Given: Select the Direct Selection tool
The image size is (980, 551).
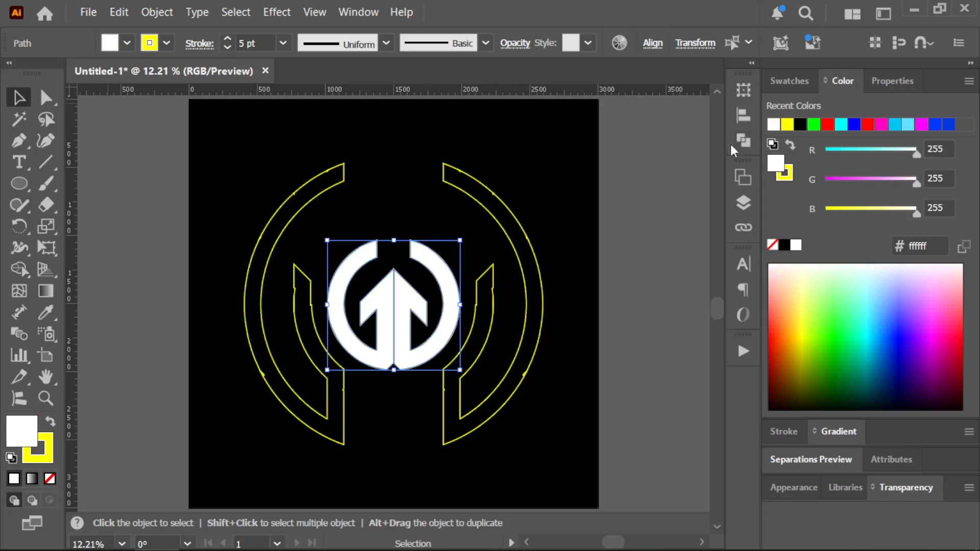Looking at the screenshot, I should pyautogui.click(x=46, y=97).
